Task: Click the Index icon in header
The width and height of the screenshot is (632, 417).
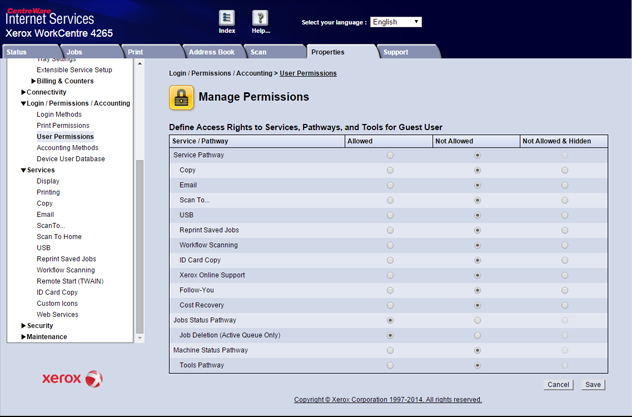Action: click(227, 20)
